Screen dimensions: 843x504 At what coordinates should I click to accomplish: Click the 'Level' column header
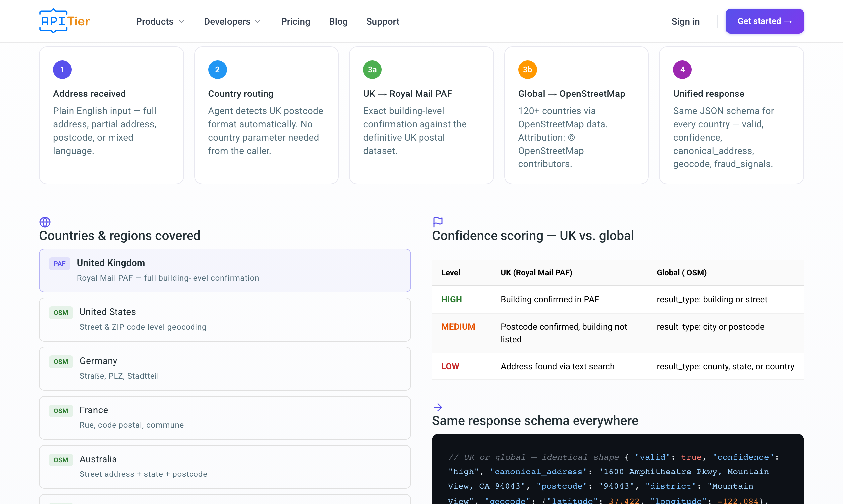coord(450,272)
